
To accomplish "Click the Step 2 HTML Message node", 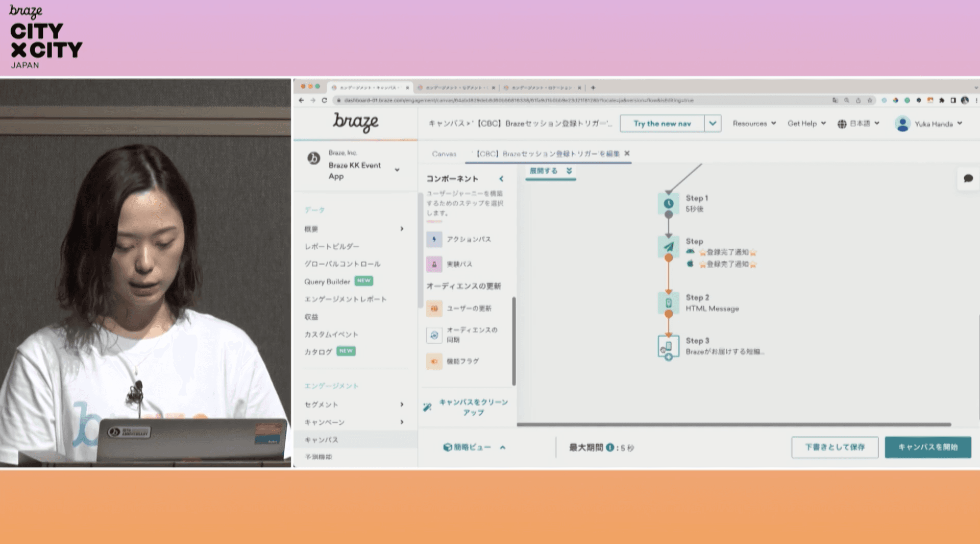I will click(x=668, y=303).
